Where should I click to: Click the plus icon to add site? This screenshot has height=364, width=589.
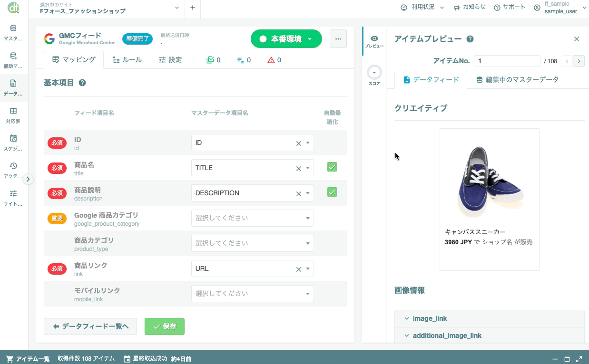coord(192,8)
